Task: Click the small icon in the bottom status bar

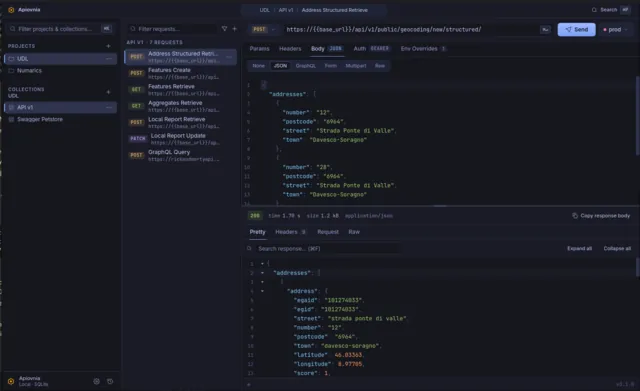Action: tap(249, 384)
